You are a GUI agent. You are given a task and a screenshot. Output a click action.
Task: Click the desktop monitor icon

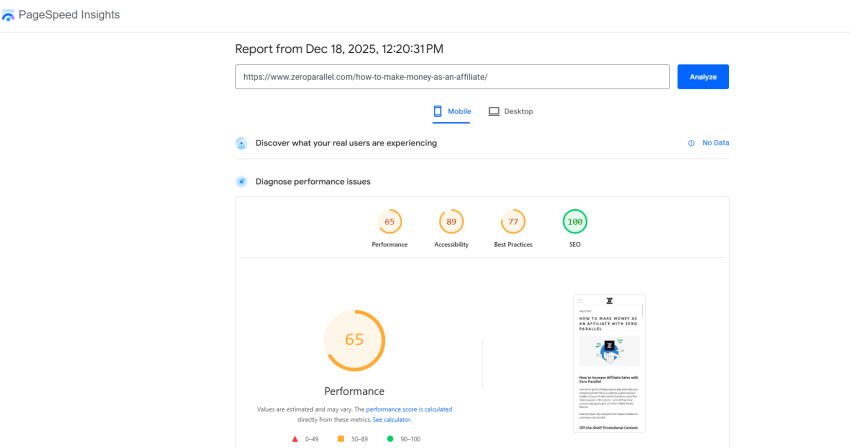pyautogui.click(x=494, y=111)
